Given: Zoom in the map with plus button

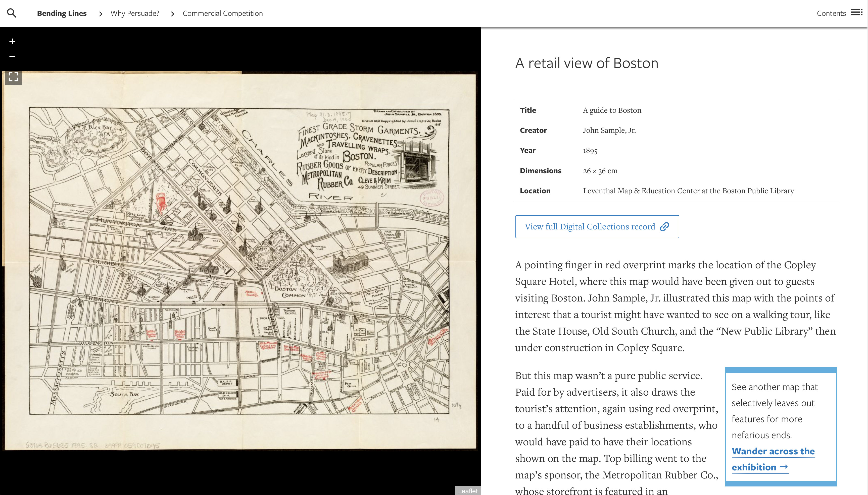Looking at the screenshot, I should pyautogui.click(x=12, y=41).
